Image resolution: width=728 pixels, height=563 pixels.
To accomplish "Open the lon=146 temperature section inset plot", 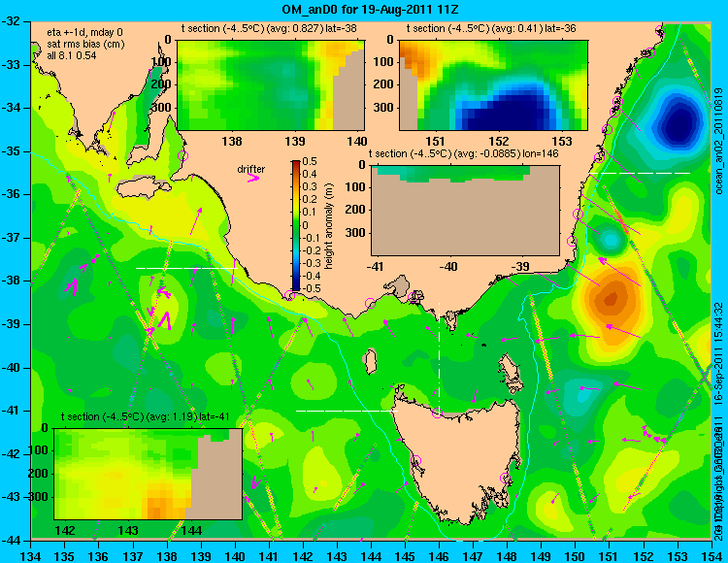I will pos(465,210).
